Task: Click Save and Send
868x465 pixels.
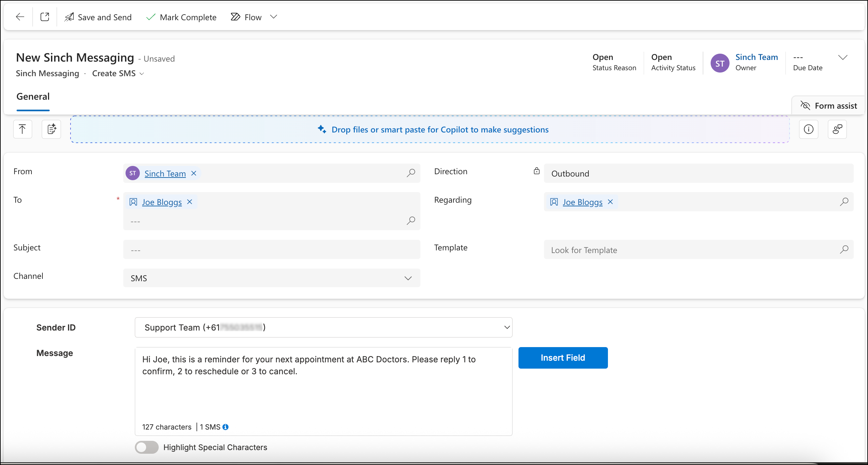Action: (x=98, y=17)
